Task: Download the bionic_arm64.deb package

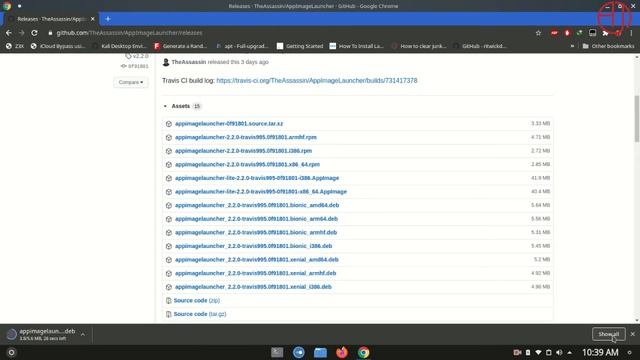Action: pyautogui.click(x=256, y=219)
